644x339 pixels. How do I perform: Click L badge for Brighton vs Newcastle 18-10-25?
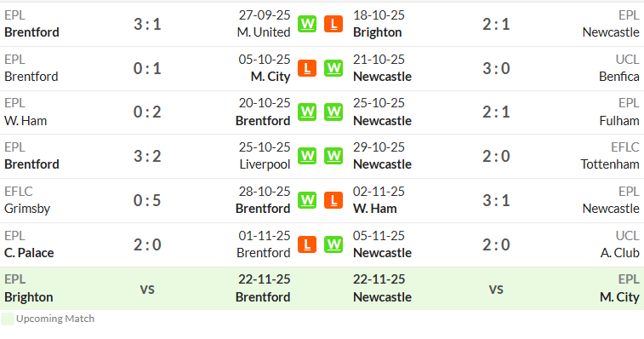333,24
